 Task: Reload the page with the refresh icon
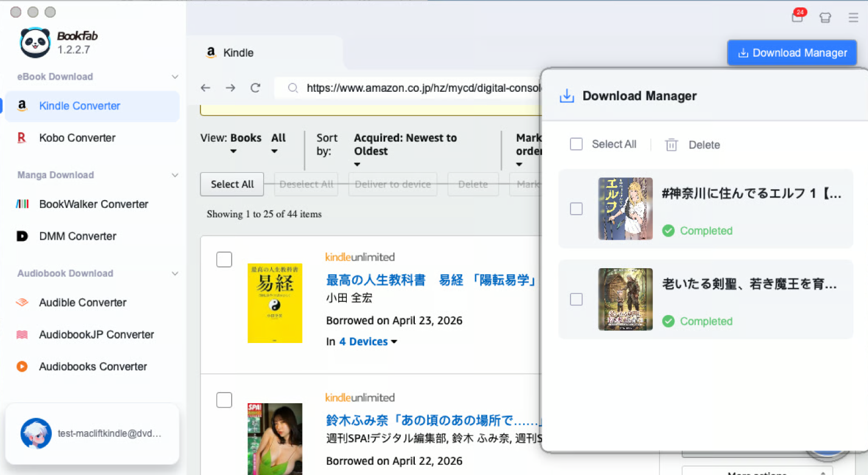(x=255, y=88)
